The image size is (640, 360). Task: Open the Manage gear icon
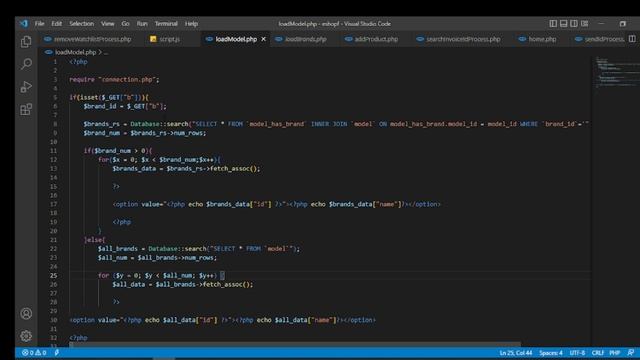(x=26, y=336)
